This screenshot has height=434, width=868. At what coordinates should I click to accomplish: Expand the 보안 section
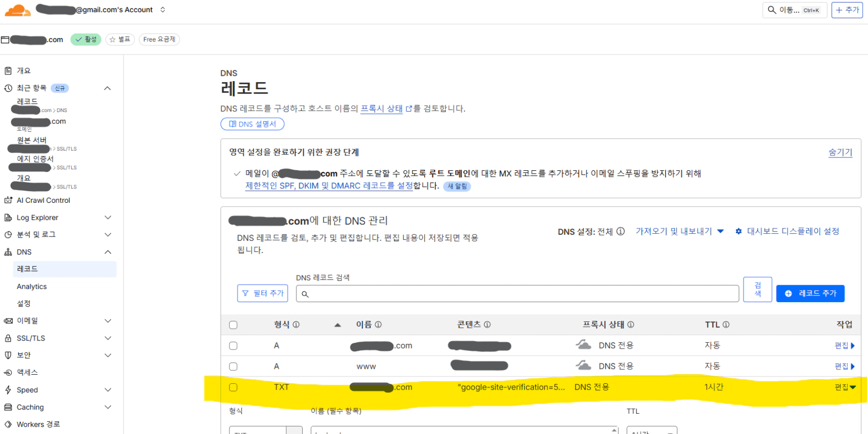(x=108, y=355)
